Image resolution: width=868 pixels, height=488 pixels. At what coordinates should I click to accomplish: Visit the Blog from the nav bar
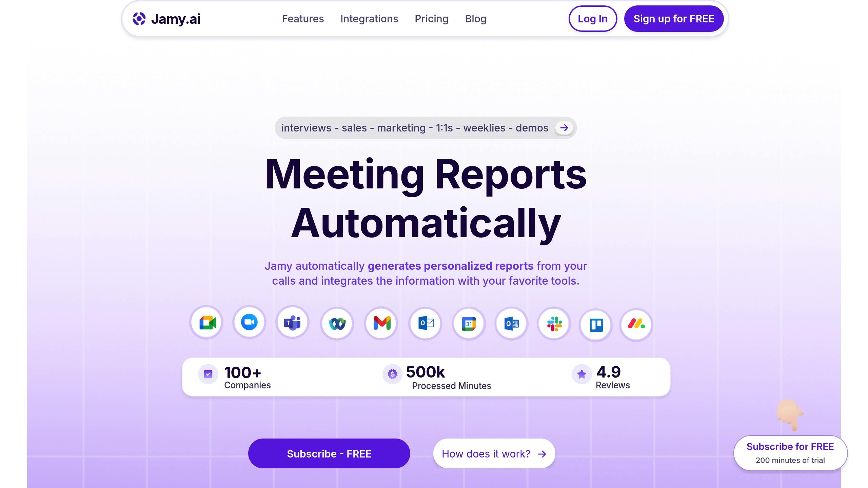pos(476,19)
